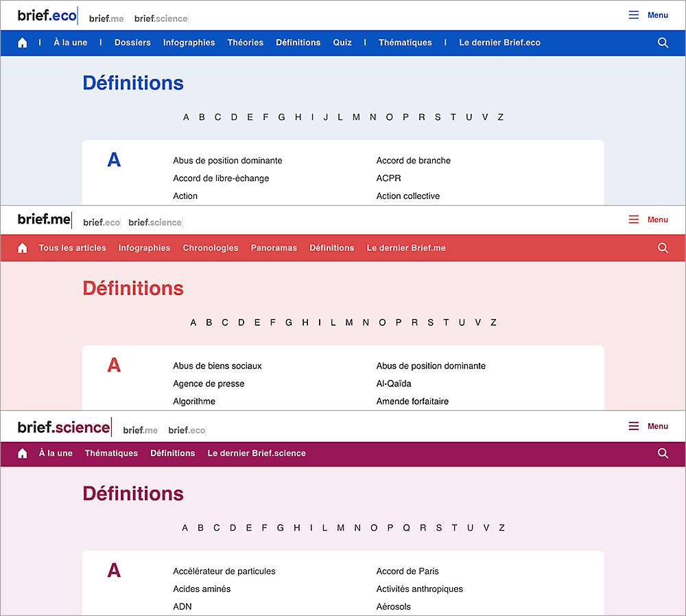
Task: Open 'Tous les articles' in Brief.me navbar
Action: (x=72, y=248)
